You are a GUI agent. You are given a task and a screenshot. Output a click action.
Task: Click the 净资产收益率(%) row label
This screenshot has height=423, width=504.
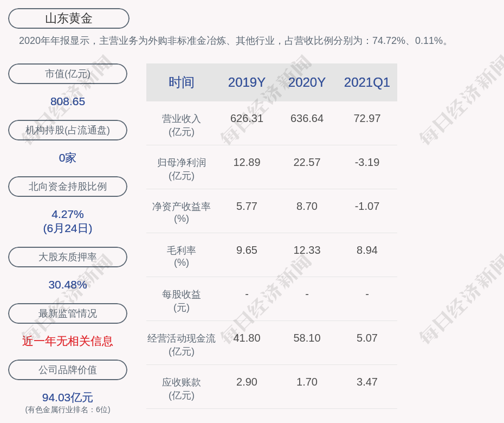(x=182, y=212)
